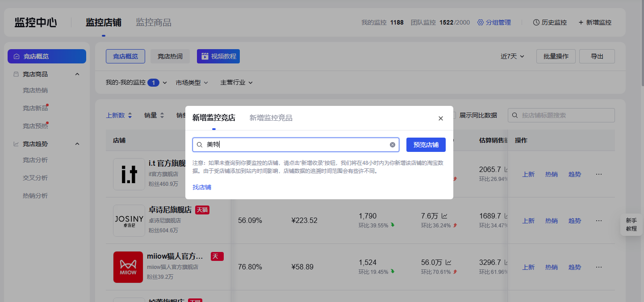Open JOSINY 卓诗尼 logo thumbnail
This screenshot has width=644, height=302.
pyautogui.click(x=129, y=221)
